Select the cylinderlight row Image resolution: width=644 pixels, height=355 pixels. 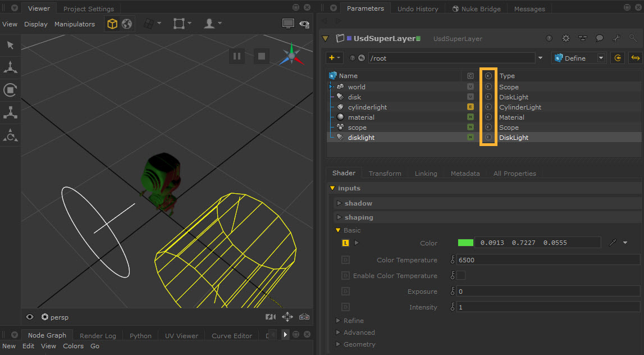click(x=367, y=107)
